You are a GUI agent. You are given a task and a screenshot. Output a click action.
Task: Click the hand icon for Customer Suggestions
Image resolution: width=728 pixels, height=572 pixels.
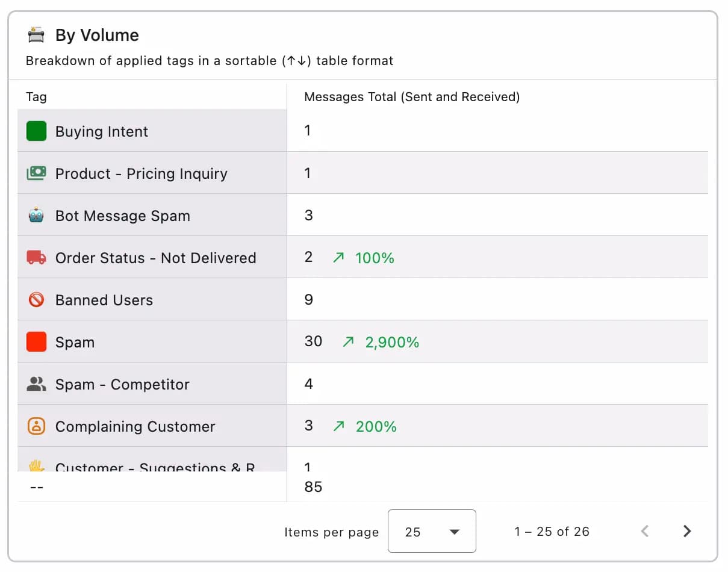pos(36,465)
